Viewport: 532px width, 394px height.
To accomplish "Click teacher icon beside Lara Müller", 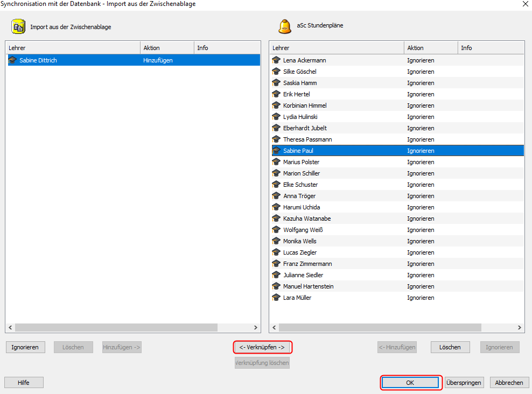I will coord(277,298).
